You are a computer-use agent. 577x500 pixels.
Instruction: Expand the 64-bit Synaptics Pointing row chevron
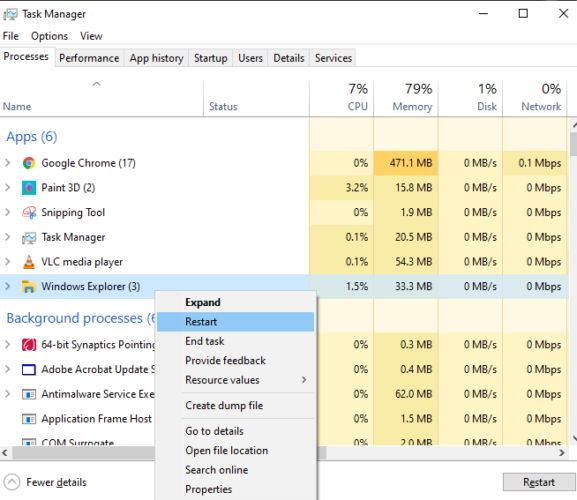8,344
